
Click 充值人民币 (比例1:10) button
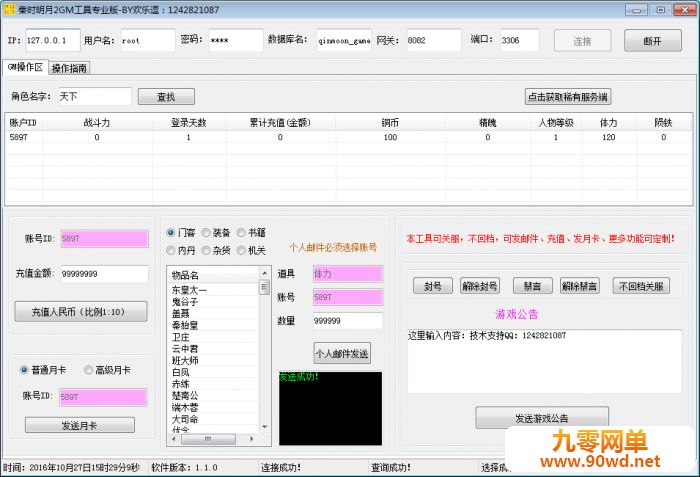coord(81,311)
